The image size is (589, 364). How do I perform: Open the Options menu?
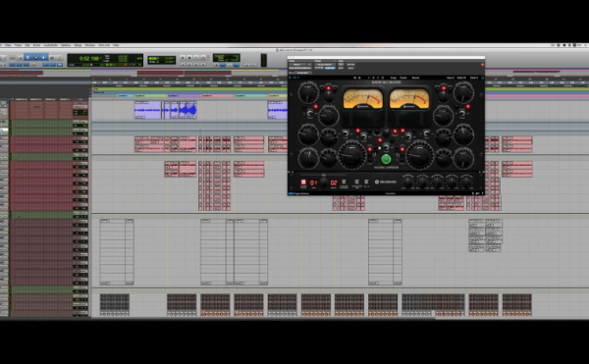(66, 45)
